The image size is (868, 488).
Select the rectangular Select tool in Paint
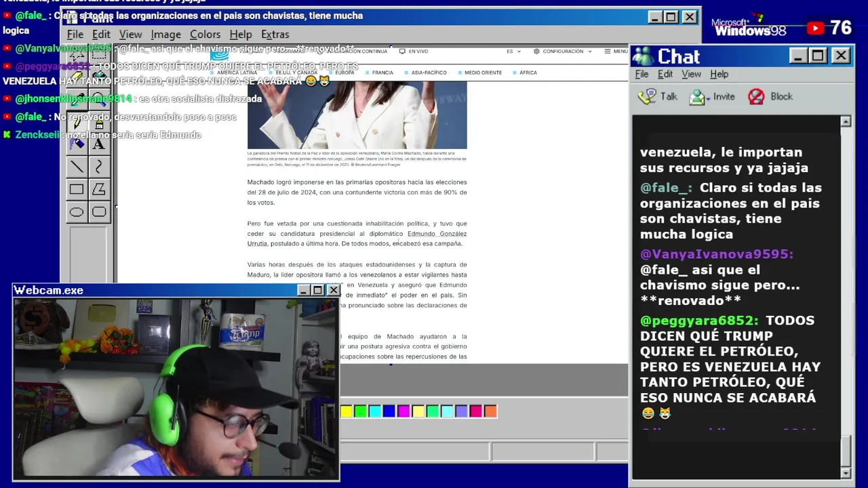pyautogui.click(x=99, y=56)
